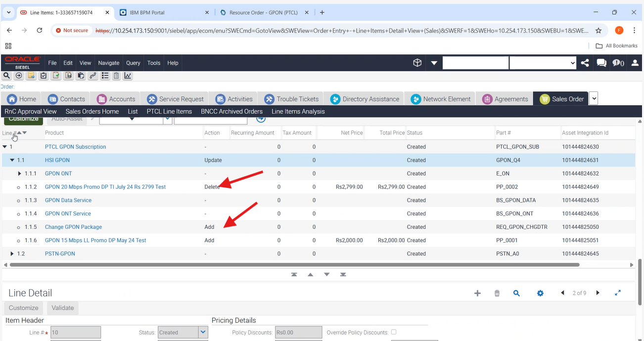Switch to the Service Request tab

[x=175, y=99]
